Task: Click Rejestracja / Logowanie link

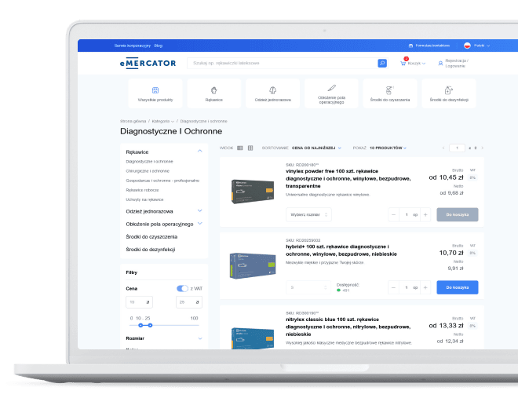Action: [457, 63]
